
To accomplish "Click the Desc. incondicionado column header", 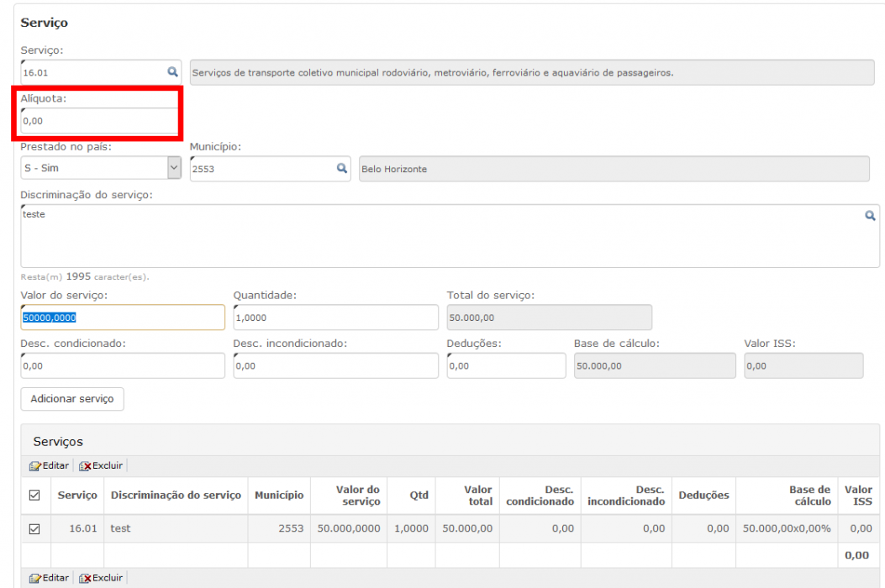I will 626,495.
